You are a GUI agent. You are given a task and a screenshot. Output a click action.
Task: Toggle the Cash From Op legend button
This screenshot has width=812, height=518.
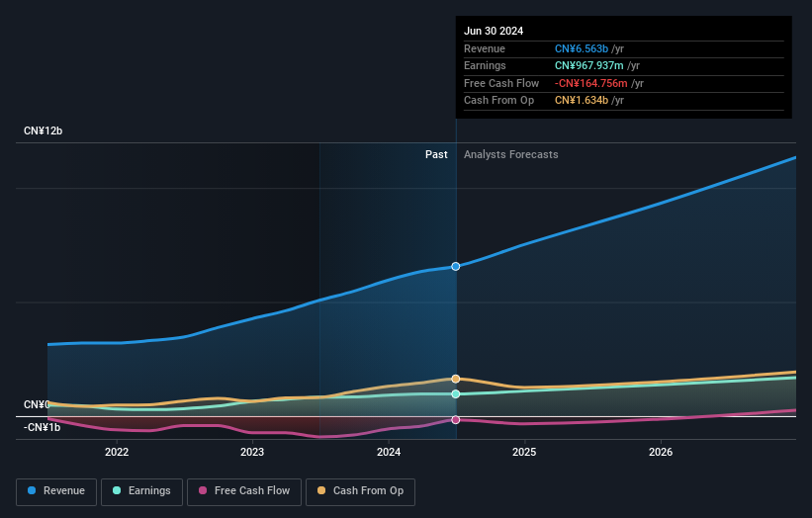(360, 491)
